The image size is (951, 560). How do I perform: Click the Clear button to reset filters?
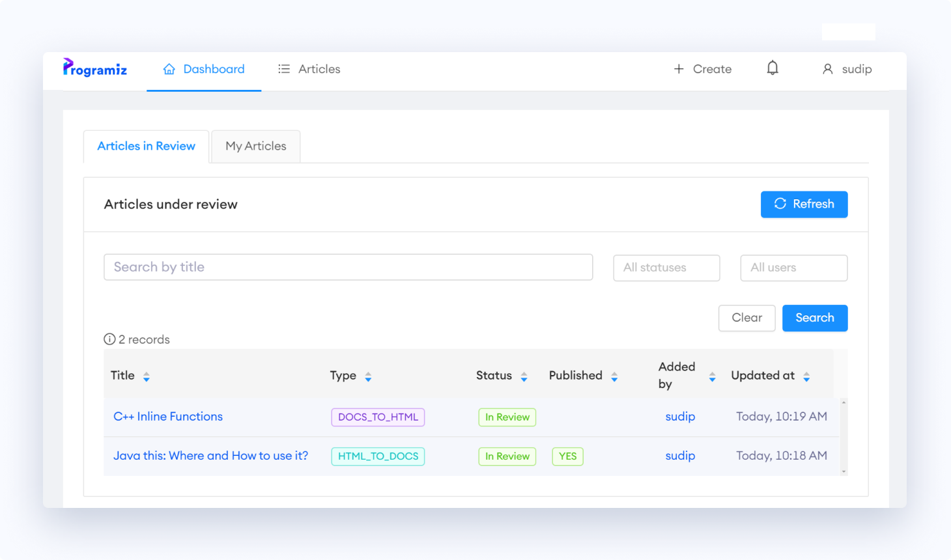click(746, 318)
